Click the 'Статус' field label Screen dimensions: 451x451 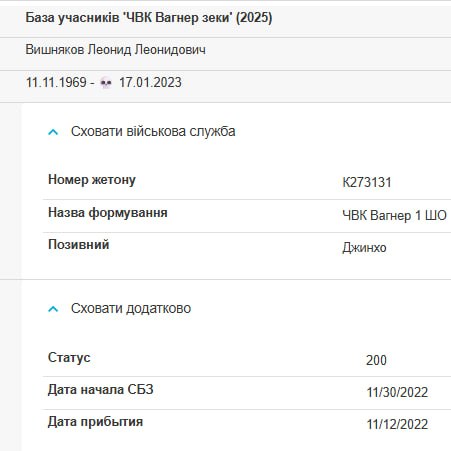tap(69, 357)
